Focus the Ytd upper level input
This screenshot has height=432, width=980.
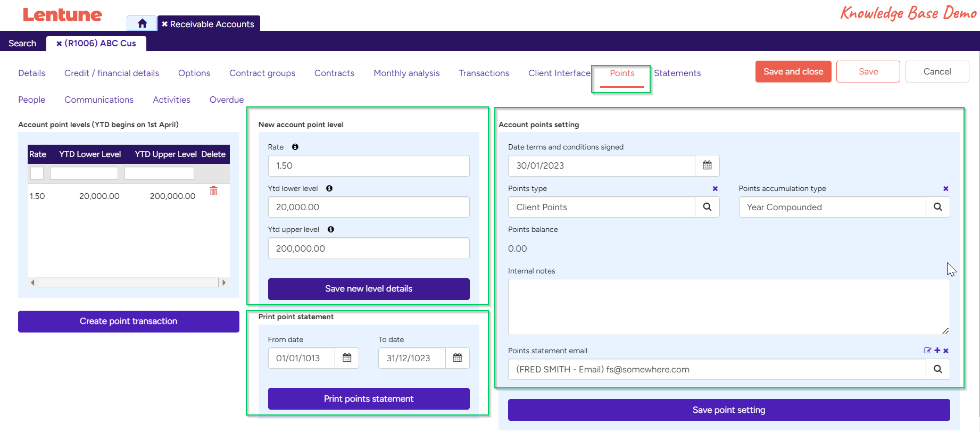click(x=369, y=248)
